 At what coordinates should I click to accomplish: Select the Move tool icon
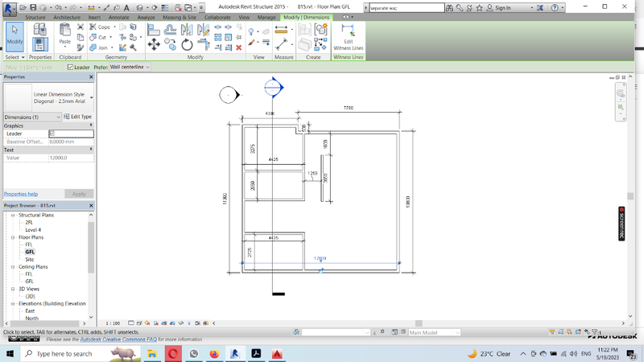pyautogui.click(x=153, y=45)
